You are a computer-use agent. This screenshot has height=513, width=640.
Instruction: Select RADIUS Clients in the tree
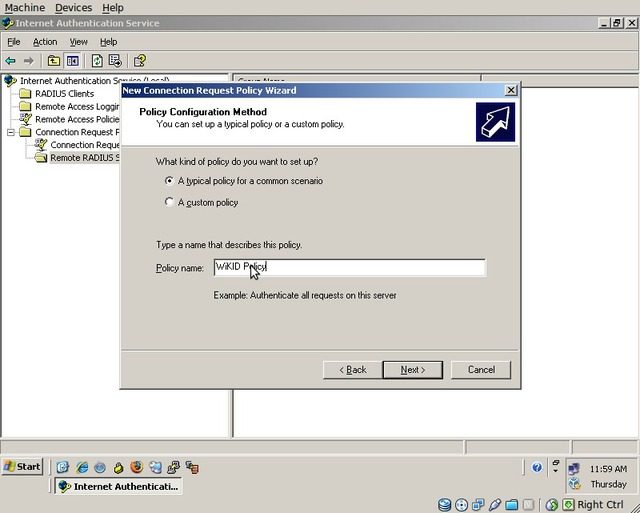click(64, 94)
